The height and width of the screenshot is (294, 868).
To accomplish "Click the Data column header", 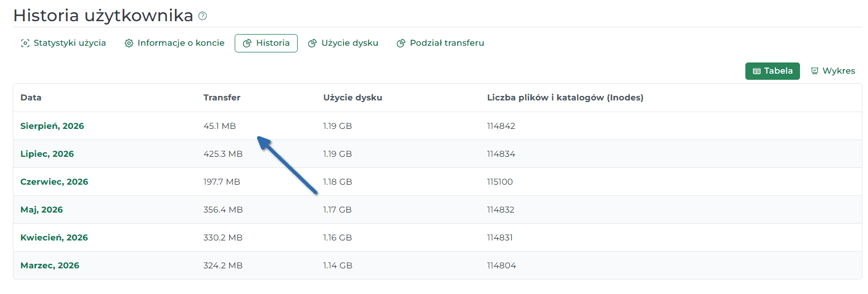I will (x=31, y=98).
